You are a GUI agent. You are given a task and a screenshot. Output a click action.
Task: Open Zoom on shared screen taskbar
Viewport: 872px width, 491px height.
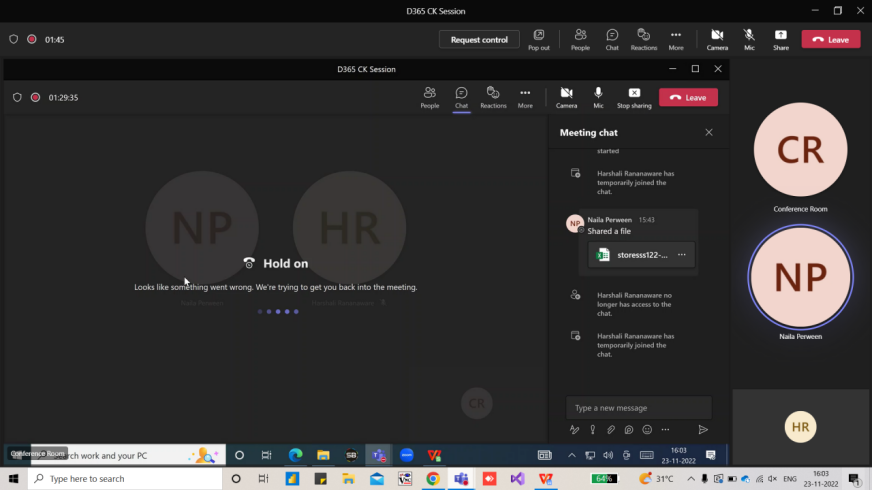point(407,455)
